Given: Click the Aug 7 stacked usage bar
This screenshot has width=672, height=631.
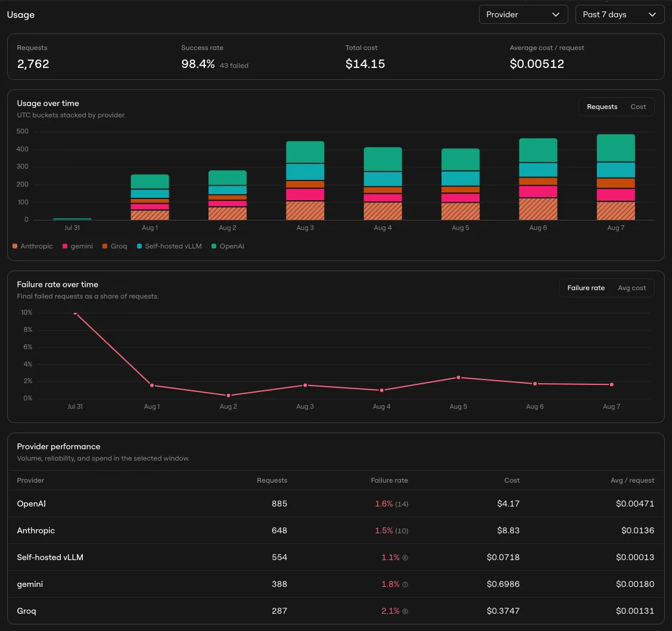Looking at the screenshot, I should [615, 177].
